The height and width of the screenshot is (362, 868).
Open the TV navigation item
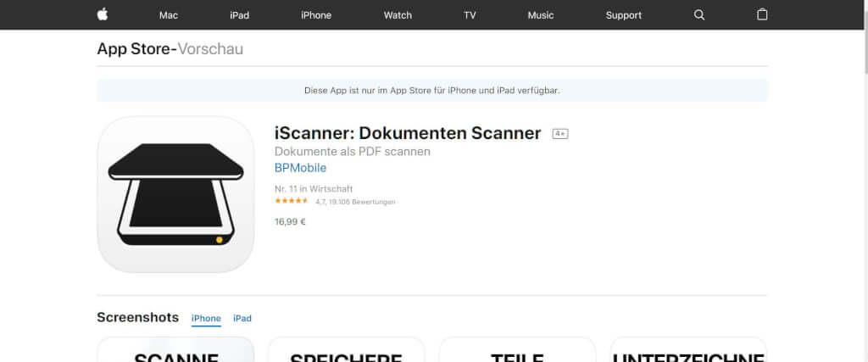(470, 15)
